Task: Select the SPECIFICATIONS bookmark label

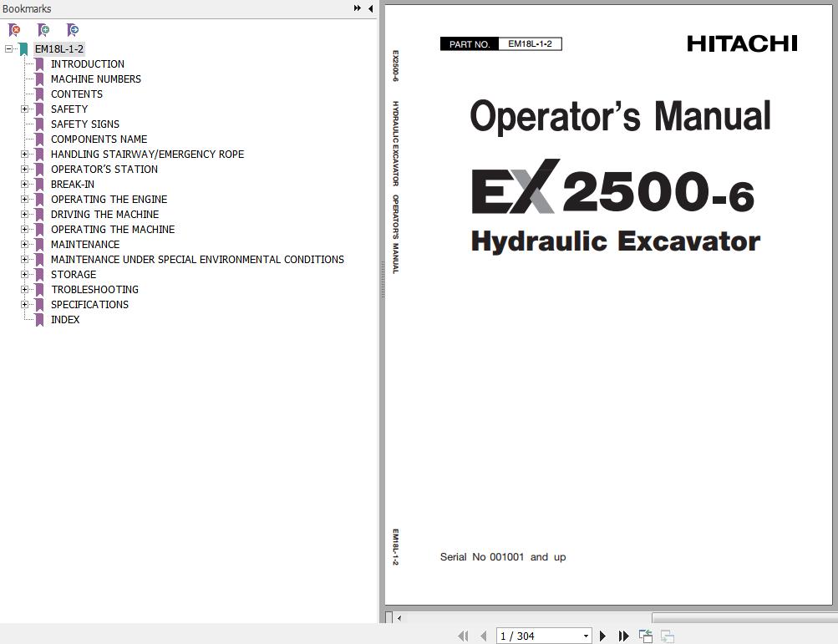Action: (x=89, y=304)
